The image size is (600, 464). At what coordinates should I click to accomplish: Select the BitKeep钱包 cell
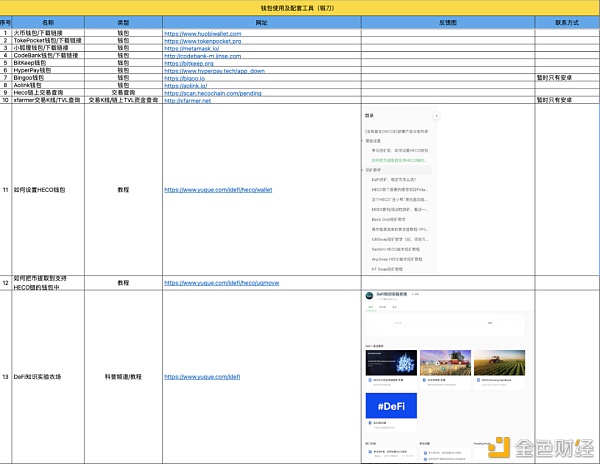(48, 63)
